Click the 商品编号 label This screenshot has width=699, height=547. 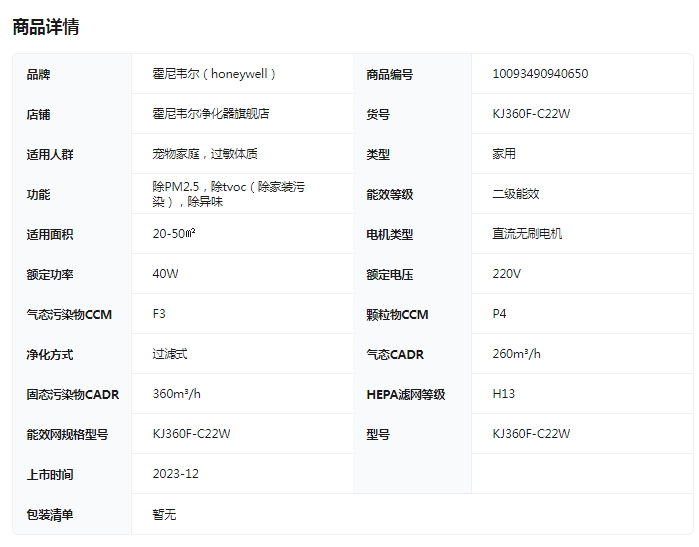coord(390,74)
